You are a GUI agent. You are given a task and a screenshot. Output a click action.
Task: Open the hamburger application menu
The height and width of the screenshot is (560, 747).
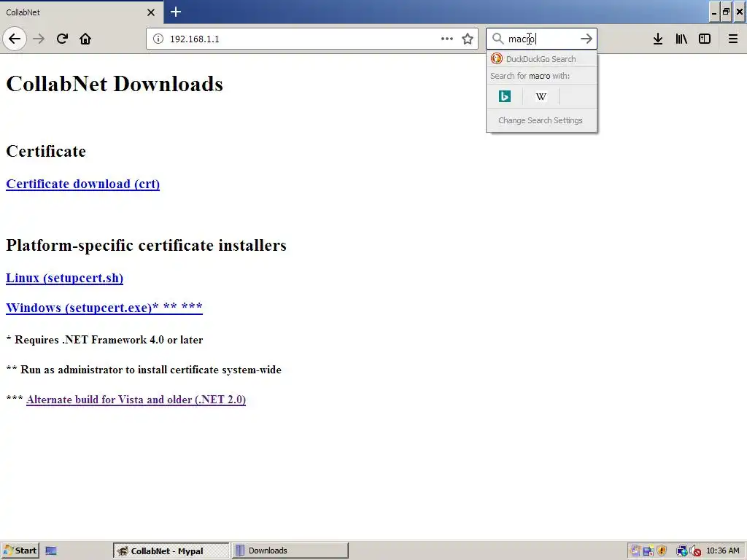click(x=732, y=39)
